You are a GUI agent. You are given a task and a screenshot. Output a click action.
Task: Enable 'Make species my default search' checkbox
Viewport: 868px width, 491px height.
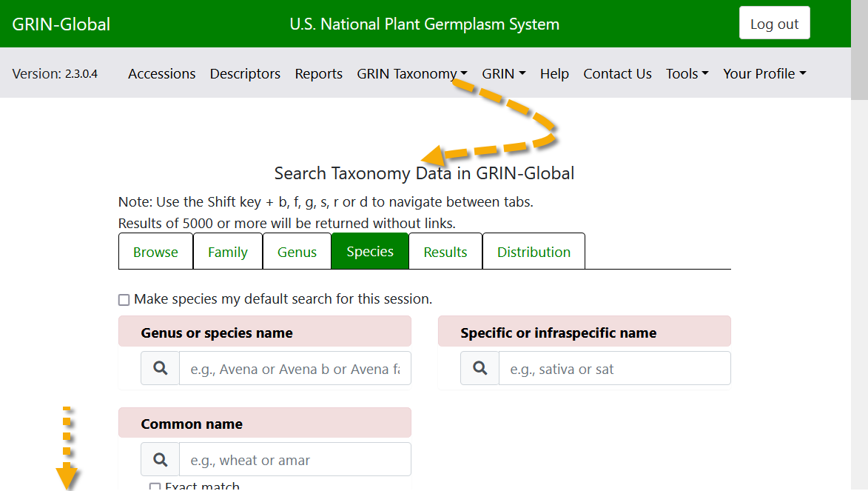click(x=124, y=299)
